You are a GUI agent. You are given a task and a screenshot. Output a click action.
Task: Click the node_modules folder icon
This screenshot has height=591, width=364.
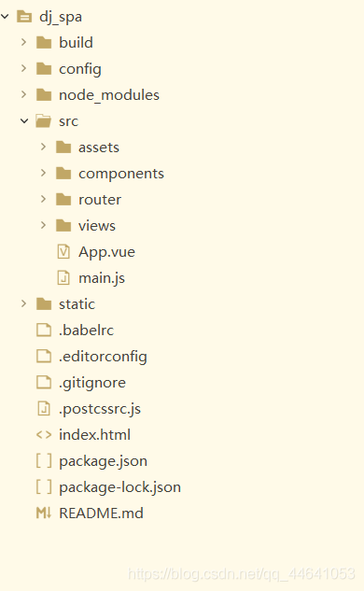click(44, 94)
